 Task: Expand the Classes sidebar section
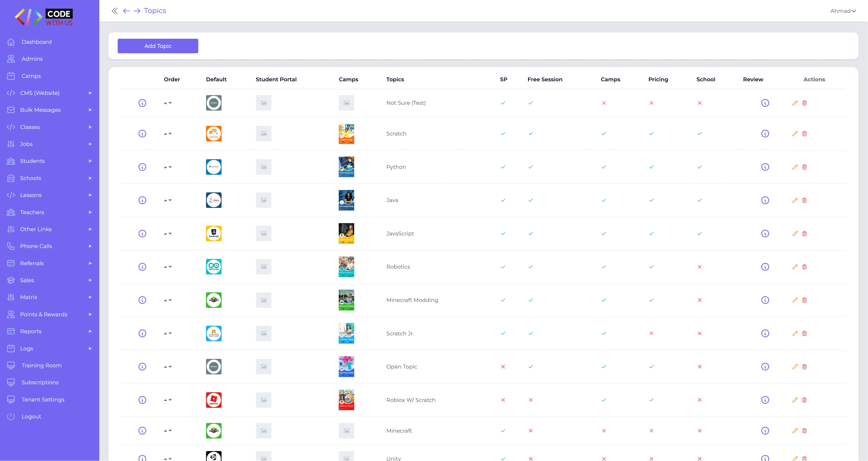pyautogui.click(x=50, y=127)
